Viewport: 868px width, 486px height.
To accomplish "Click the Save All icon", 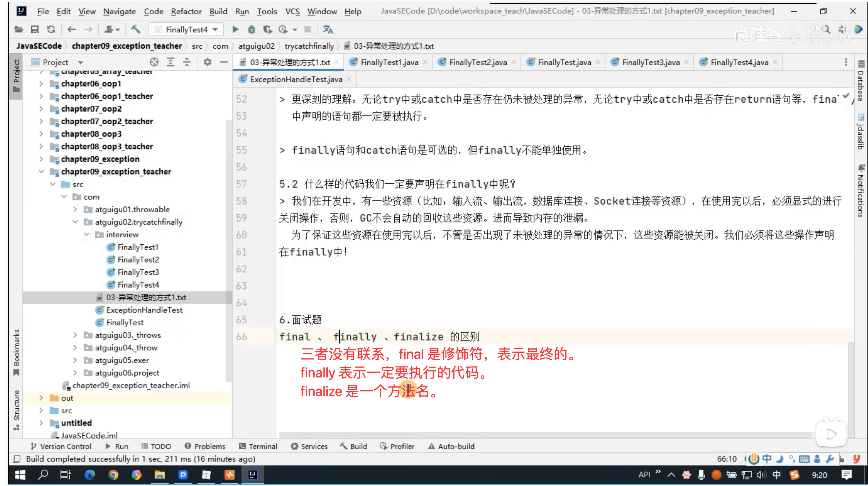I will tap(34, 30).
